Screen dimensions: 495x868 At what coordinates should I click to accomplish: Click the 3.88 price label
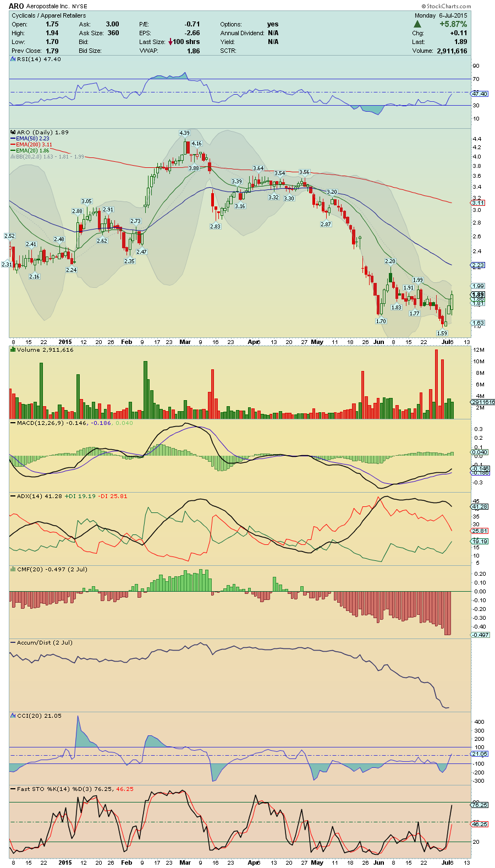(x=194, y=168)
